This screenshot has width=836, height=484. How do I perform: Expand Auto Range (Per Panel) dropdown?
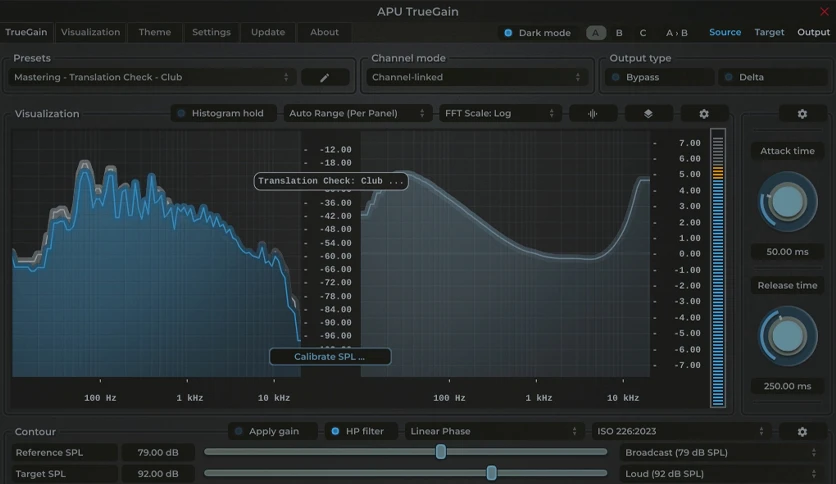(x=357, y=113)
